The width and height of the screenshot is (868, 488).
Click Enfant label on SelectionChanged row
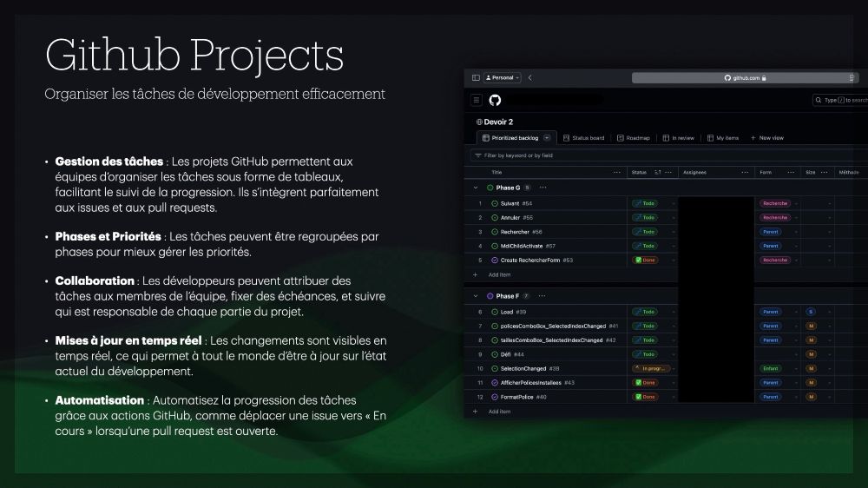771,368
